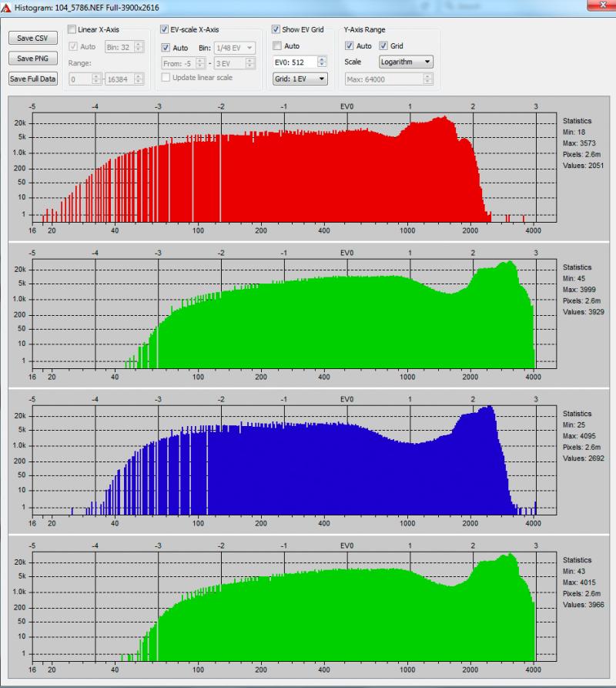The height and width of the screenshot is (688, 616).
Task: Uncheck Auto in Y-Axis Range
Action: 350,45
